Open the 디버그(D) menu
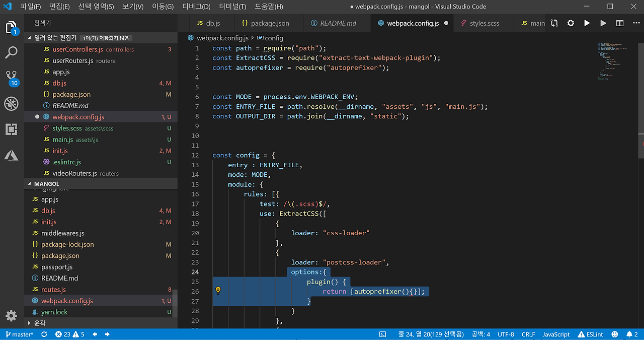This screenshot has width=644, height=340. coord(196,7)
